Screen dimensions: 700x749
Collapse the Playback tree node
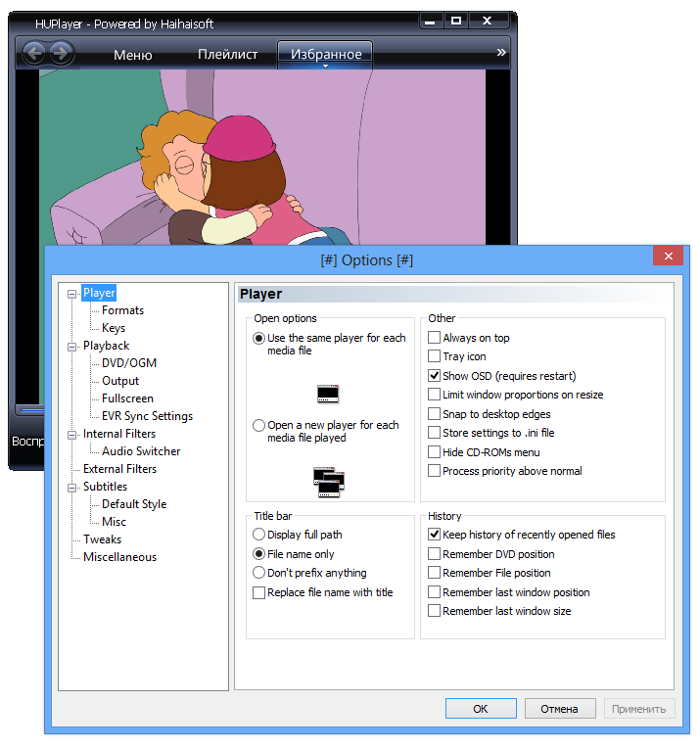(71, 347)
